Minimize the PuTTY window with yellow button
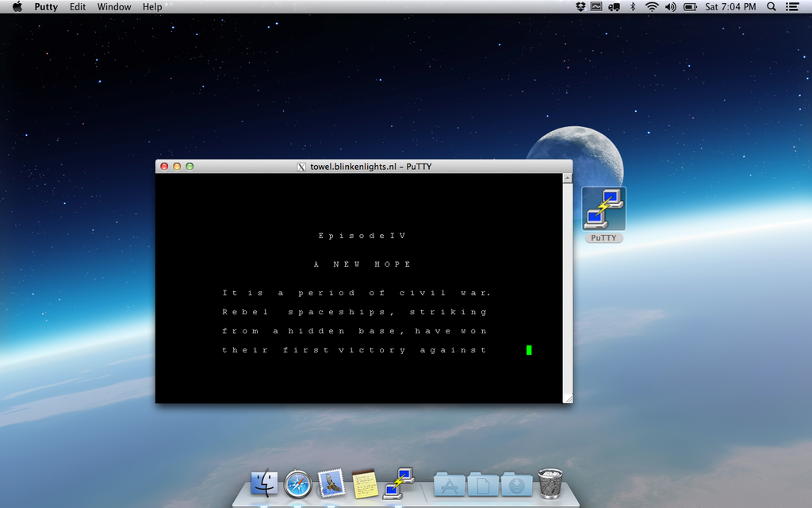812x508 pixels. 177,167
